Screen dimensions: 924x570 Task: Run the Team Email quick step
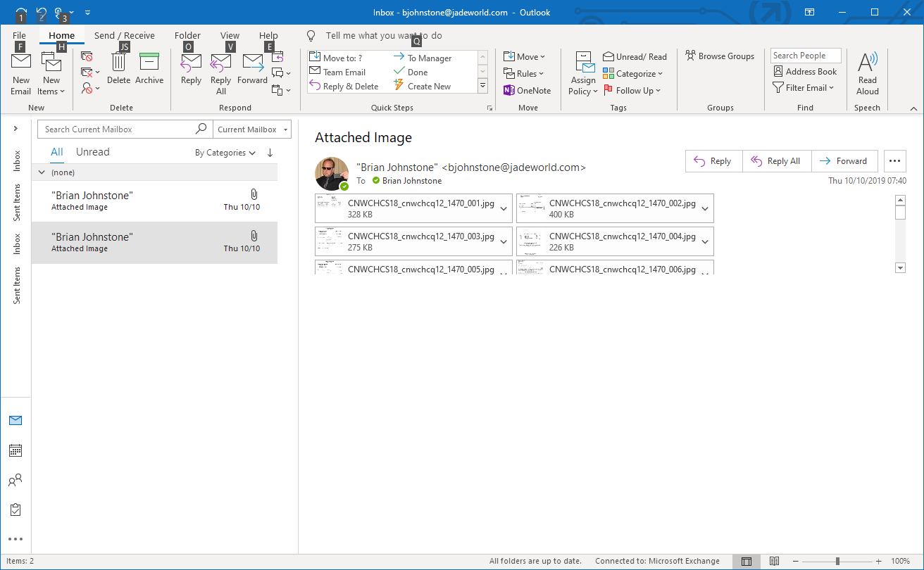(338, 72)
